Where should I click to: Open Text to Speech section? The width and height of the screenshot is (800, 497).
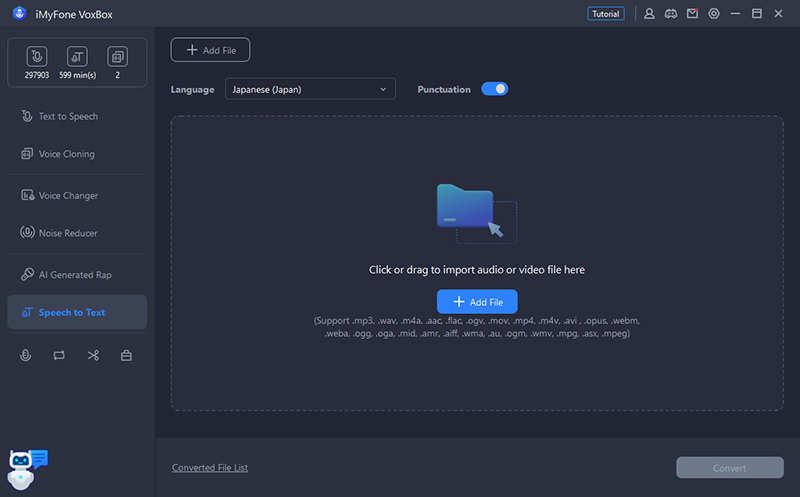coord(77,116)
